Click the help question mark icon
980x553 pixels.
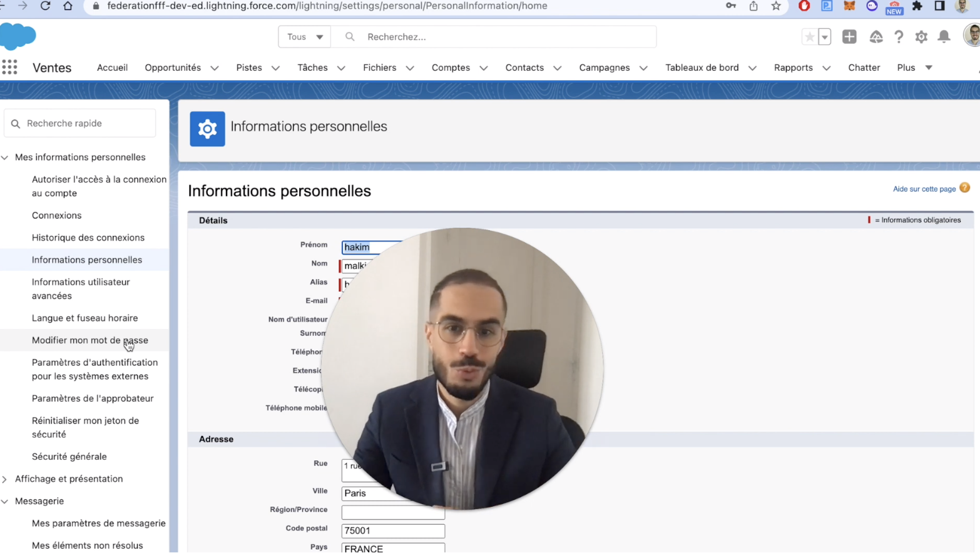pyautogui.click(x=899, y=37)
